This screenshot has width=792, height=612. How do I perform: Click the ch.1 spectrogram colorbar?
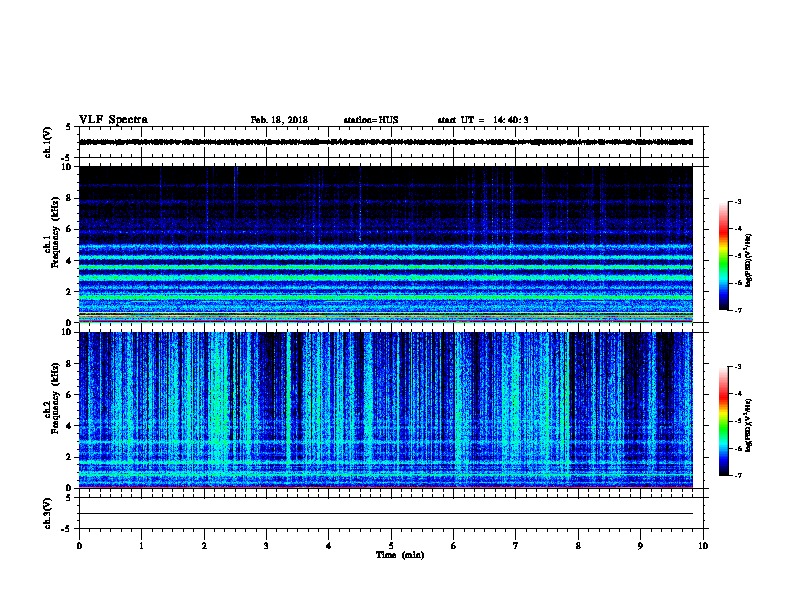pos(724,256)
